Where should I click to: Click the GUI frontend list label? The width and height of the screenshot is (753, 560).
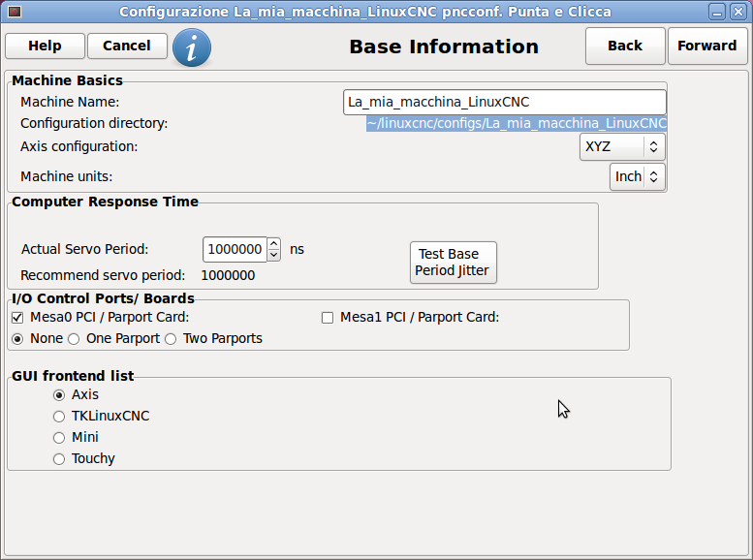pos(73,376)
